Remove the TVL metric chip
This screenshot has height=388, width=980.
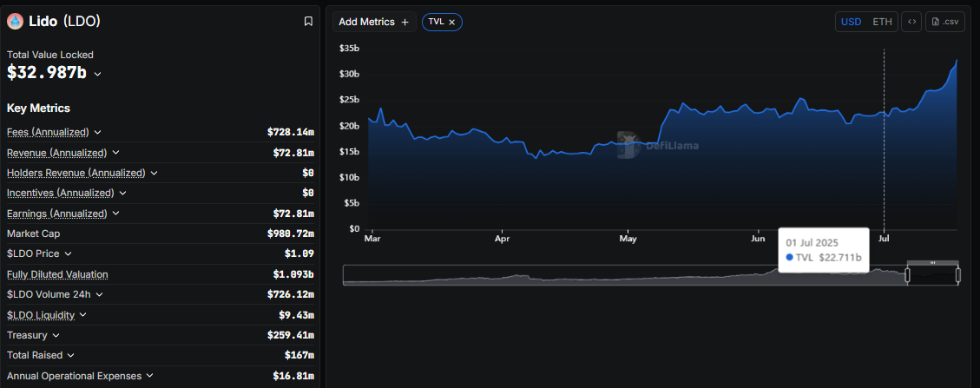click(452, 22)
